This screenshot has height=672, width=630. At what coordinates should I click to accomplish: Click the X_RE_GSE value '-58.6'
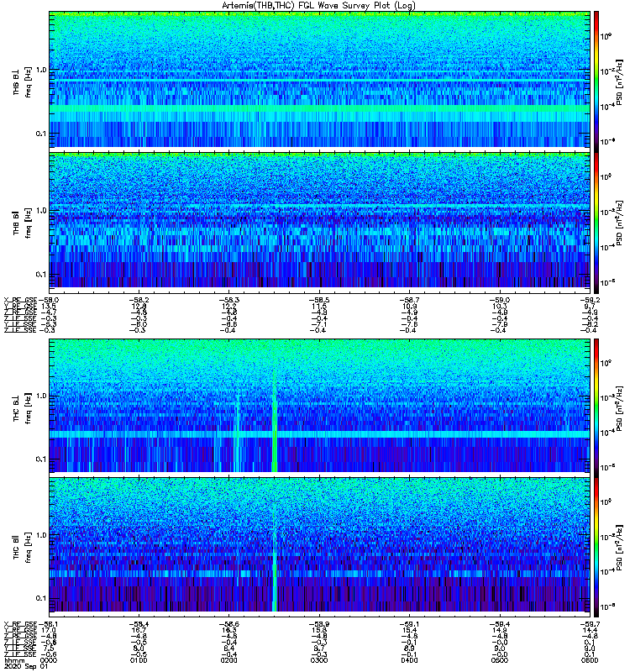pos(228,624)
